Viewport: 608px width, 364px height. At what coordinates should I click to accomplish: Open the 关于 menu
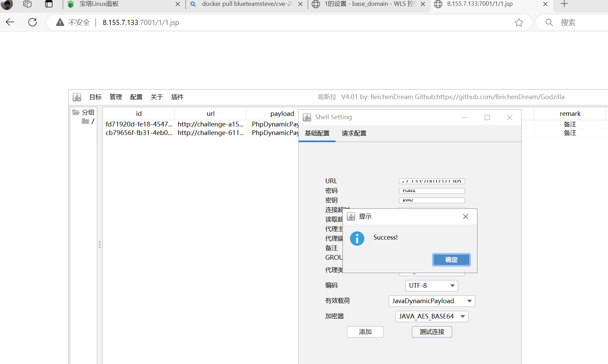point(157,97)
